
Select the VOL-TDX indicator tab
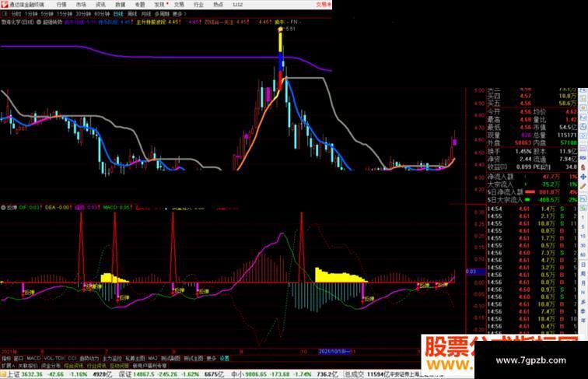tap(54, 358)
